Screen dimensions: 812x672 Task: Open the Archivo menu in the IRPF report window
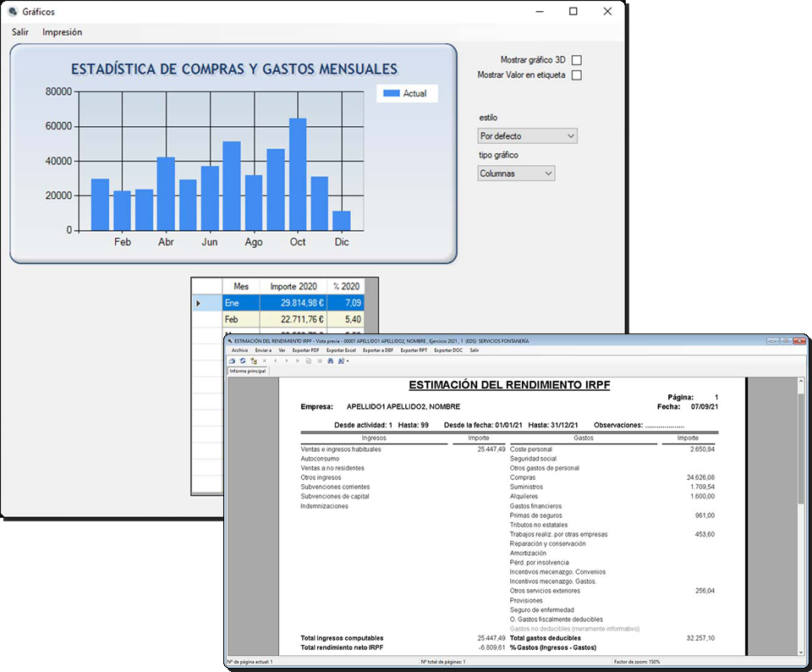[x=239, y=350]
